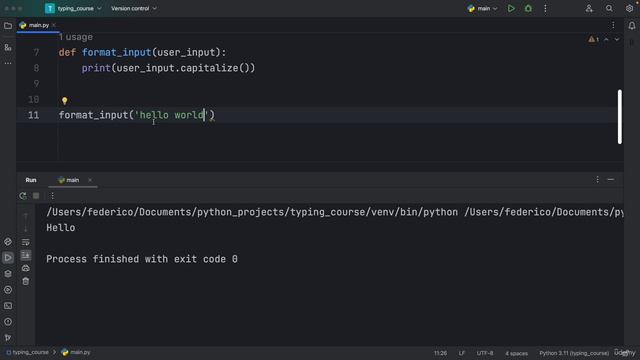640x360 pixels.
Task: Open Problems tool window icon
Action: coord(8,322)
